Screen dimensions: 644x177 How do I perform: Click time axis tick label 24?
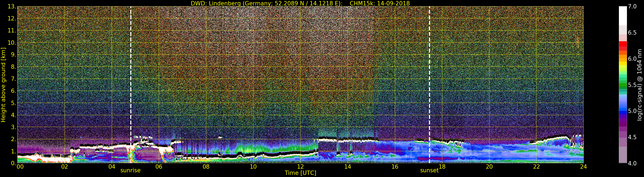tap(583, 167)
